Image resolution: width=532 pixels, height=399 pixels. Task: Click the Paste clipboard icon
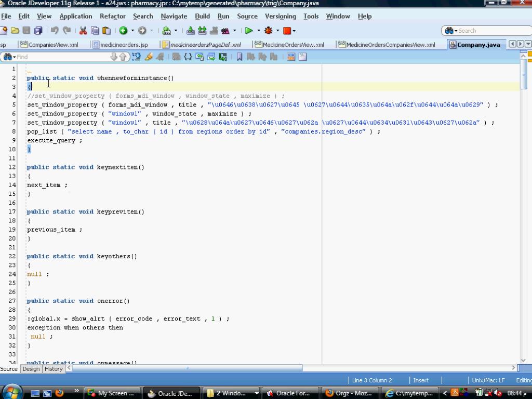[105, 31]
